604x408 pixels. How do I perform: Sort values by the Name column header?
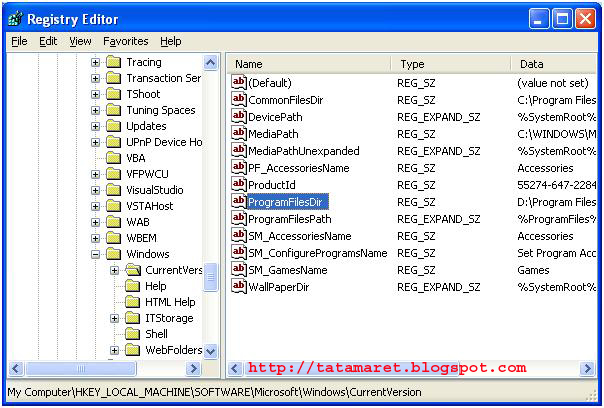coord(309,64)
